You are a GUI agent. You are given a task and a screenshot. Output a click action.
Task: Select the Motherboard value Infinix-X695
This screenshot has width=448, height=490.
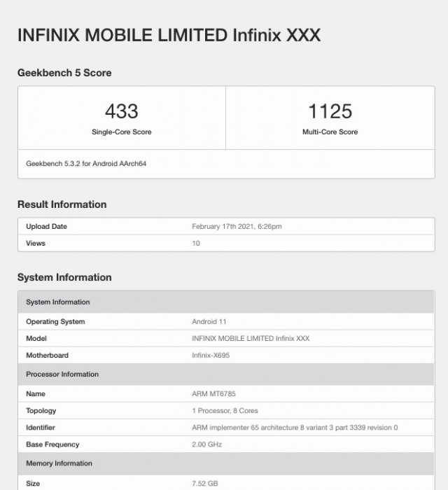(x=211, y=356)
